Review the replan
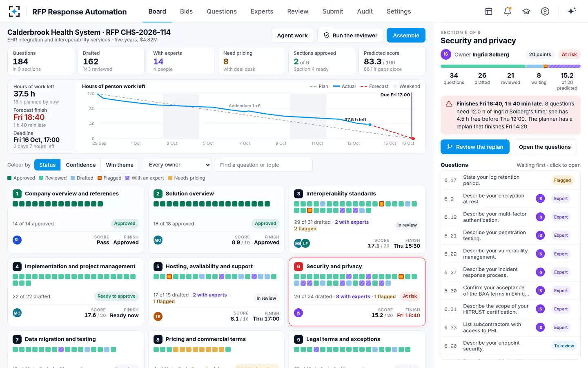This screenshot has width=588, height=368. (475, 147)
